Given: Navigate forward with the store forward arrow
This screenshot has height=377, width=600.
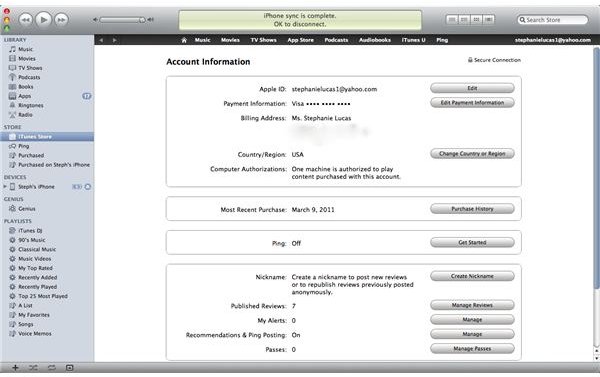Looking at the screenshot, I should [114, 40].
